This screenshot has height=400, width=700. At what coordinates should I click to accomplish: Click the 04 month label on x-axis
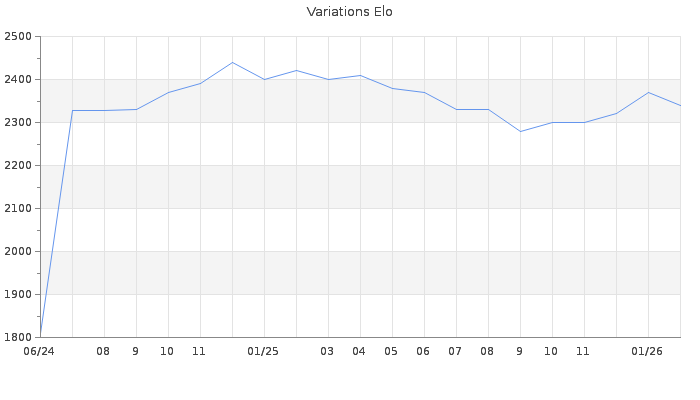[359, 352]
